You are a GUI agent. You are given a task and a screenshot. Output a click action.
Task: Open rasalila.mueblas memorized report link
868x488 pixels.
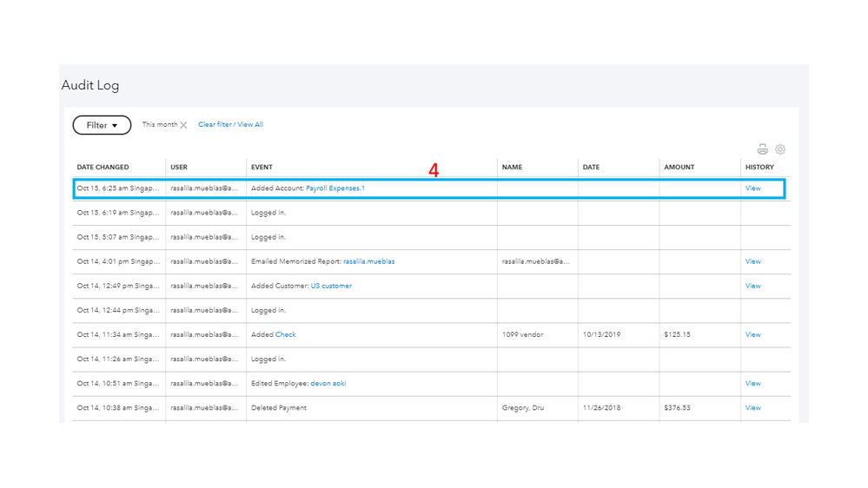[x=368, y=261]
